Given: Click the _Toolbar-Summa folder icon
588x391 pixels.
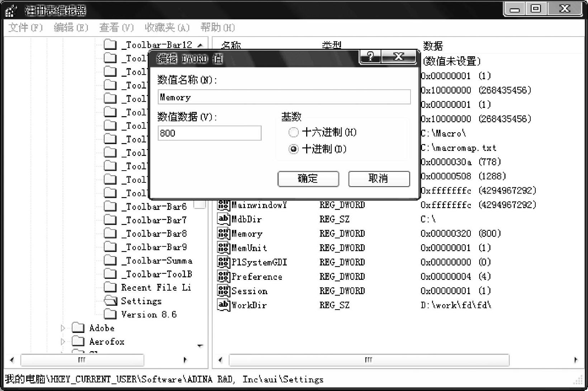Looking at the screenshot, I should (x=110, y=261).
